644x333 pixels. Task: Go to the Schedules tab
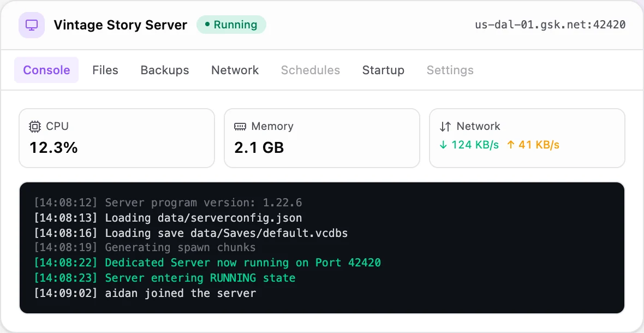[x=311, y=70]
